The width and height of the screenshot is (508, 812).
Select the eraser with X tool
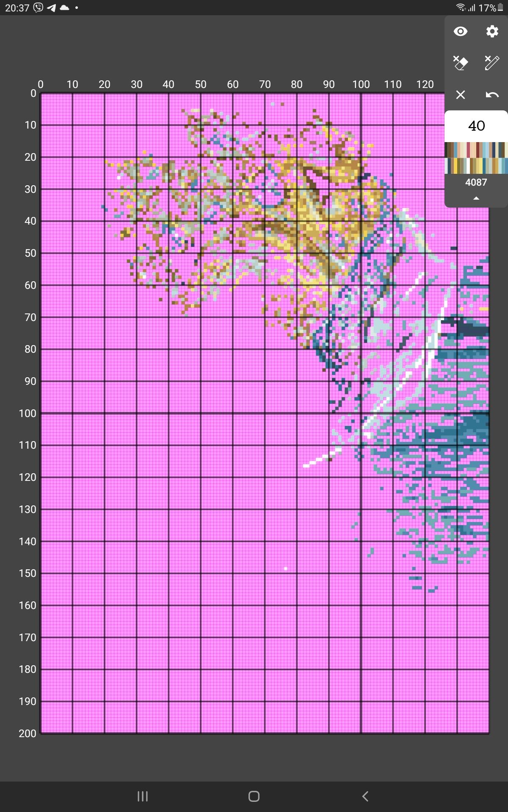tap(460, 63)
